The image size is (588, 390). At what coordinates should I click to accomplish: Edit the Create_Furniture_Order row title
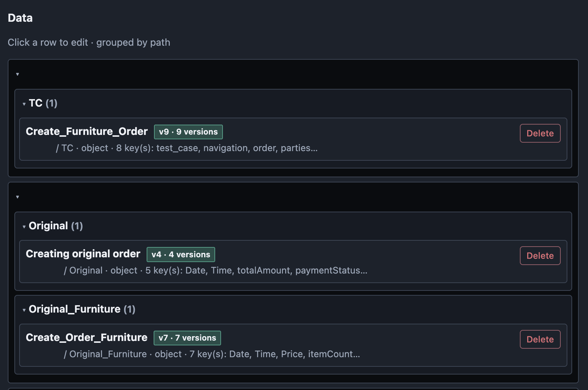87,132
